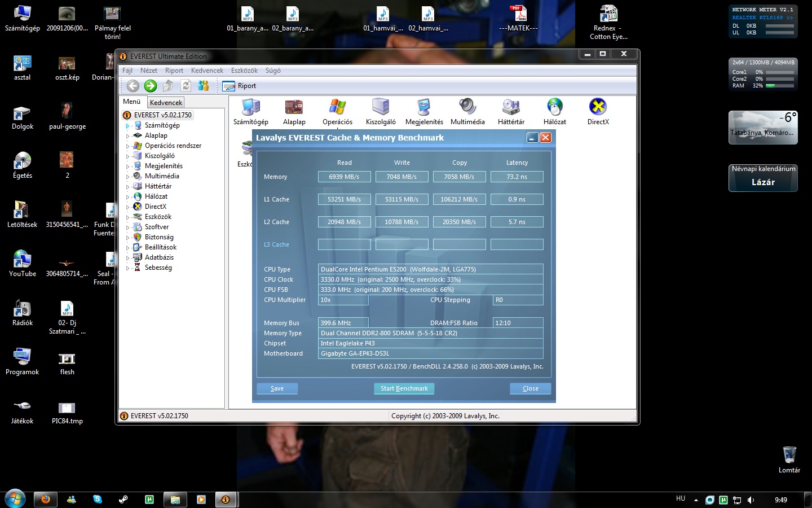Select Biztonság in the tree
Image resolution: width=812 pixels, height=508 pixels.
click(159, 237)
